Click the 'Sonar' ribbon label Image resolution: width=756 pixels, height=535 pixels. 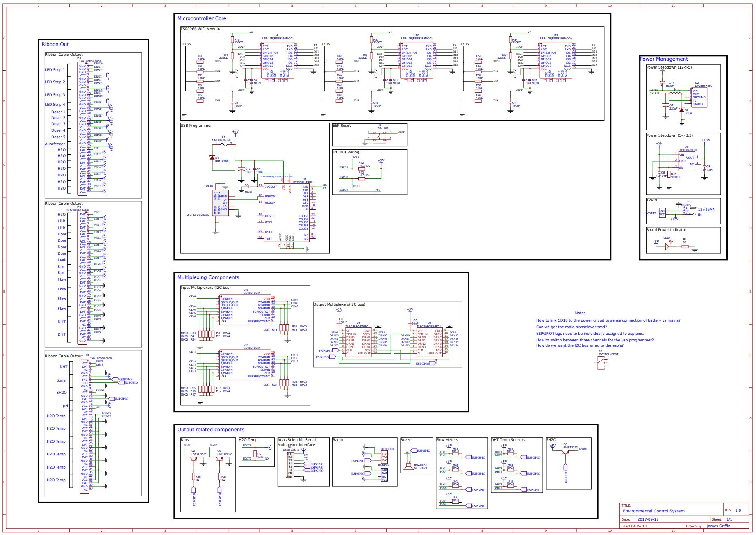tap(61, 380)
